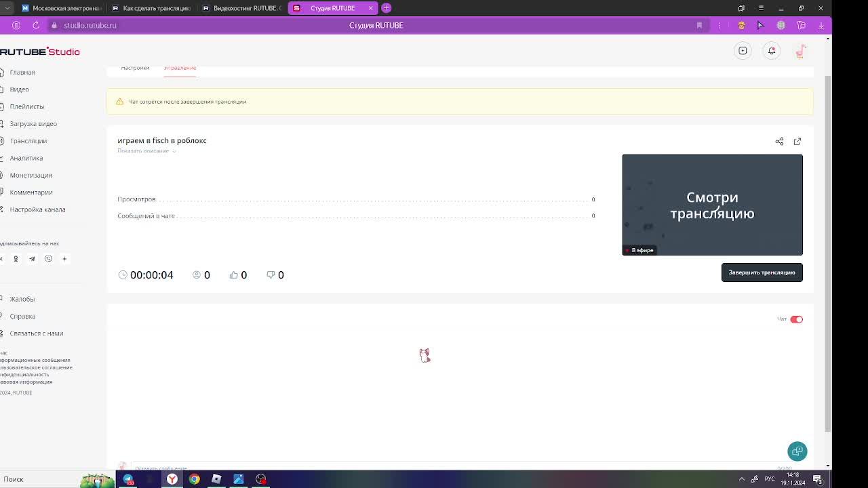868x488 pixels.
Task: Open Viber social link icon
Action: coord(48,259)
